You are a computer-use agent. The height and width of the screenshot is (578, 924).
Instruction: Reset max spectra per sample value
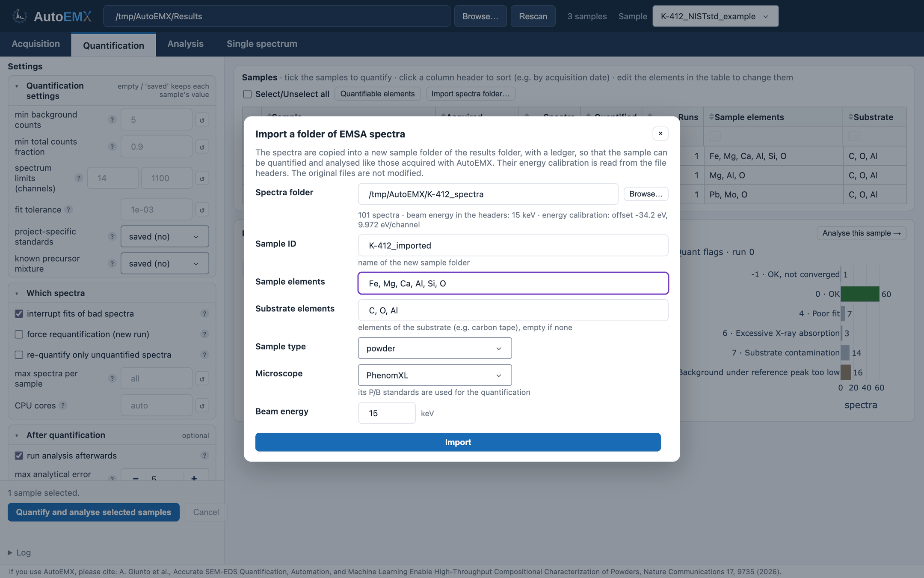coord(202,378)
